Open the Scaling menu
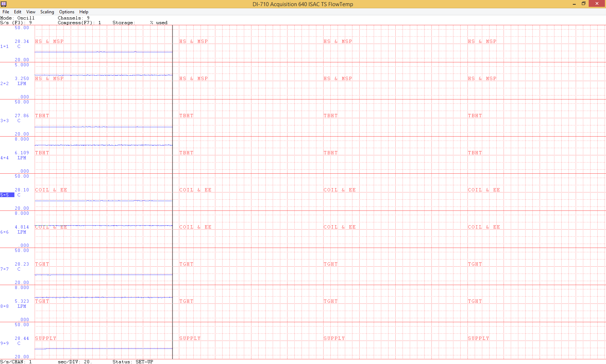 (x=47, y=12)
